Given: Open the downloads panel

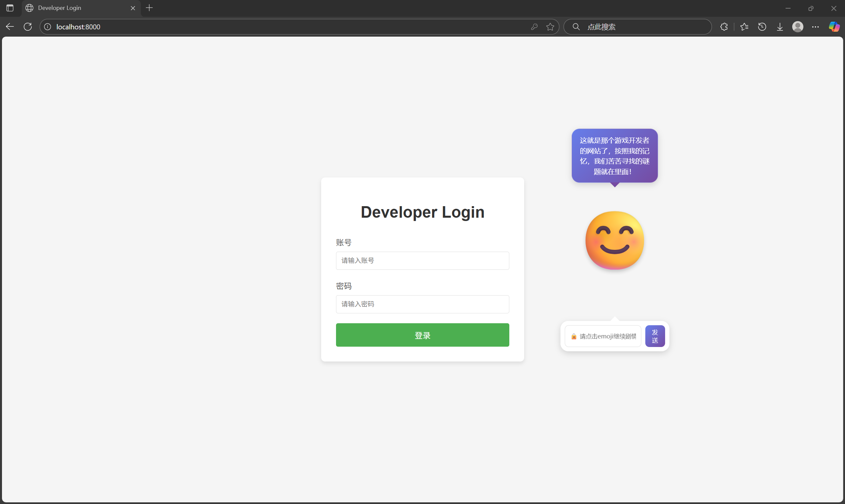Looking at the screenshot, I should 780,27.
